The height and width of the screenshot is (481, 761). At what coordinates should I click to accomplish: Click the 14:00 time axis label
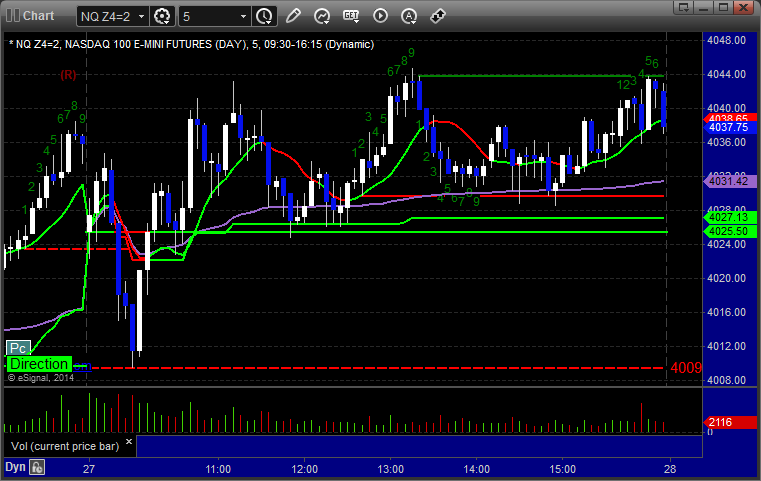point(476,469)
